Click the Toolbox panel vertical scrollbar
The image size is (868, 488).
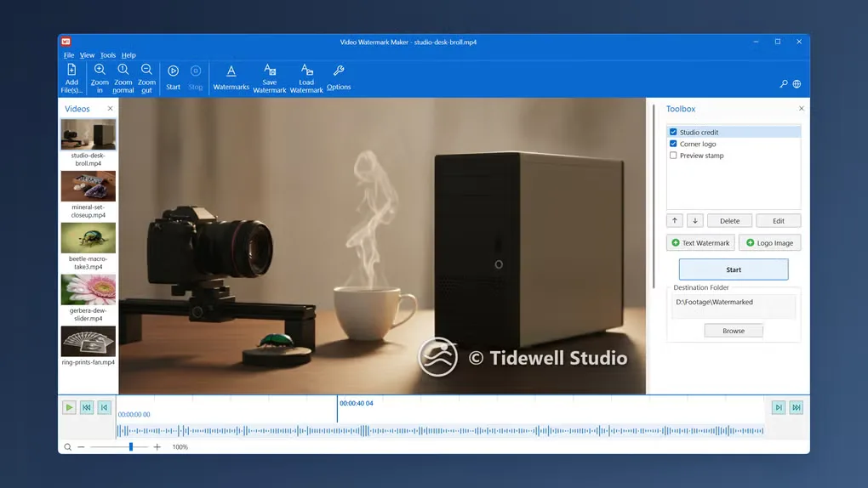pyautogui.click(x=654, y=196)
